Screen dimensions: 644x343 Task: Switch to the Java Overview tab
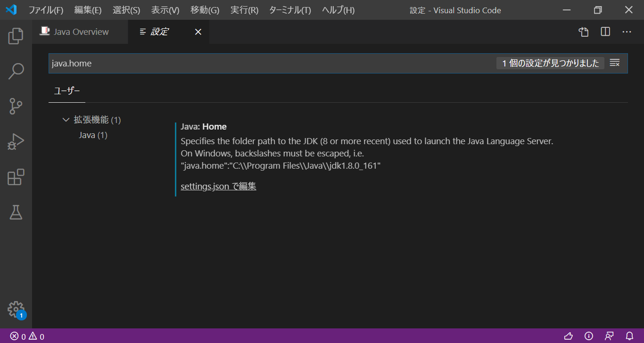point(80,32)
